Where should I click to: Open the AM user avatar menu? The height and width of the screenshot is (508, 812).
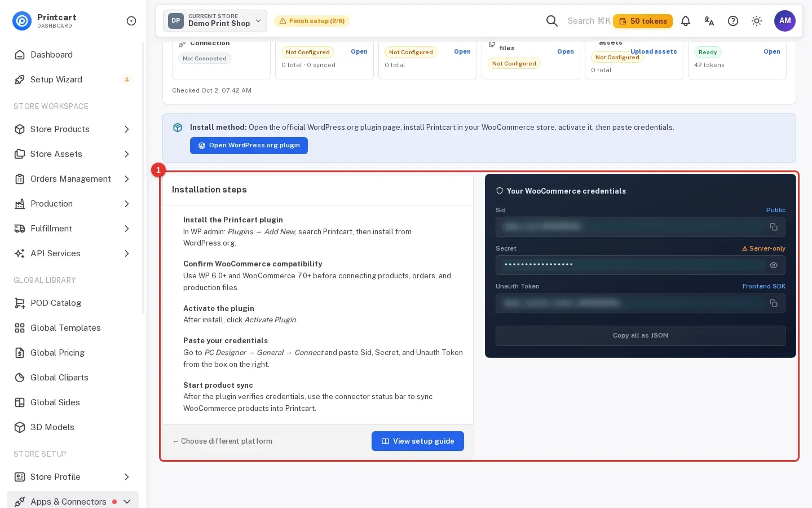tap(785, 21)
